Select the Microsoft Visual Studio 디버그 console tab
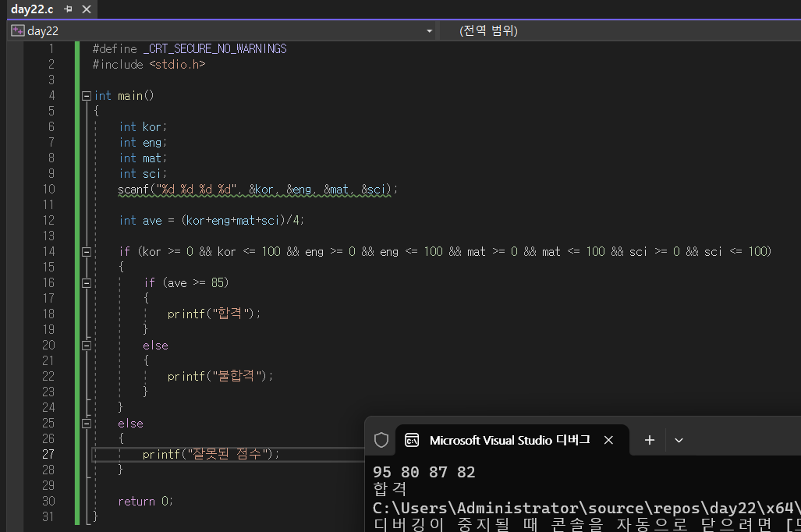The height and width of the screenshot is (532, 801). [512, 440]
